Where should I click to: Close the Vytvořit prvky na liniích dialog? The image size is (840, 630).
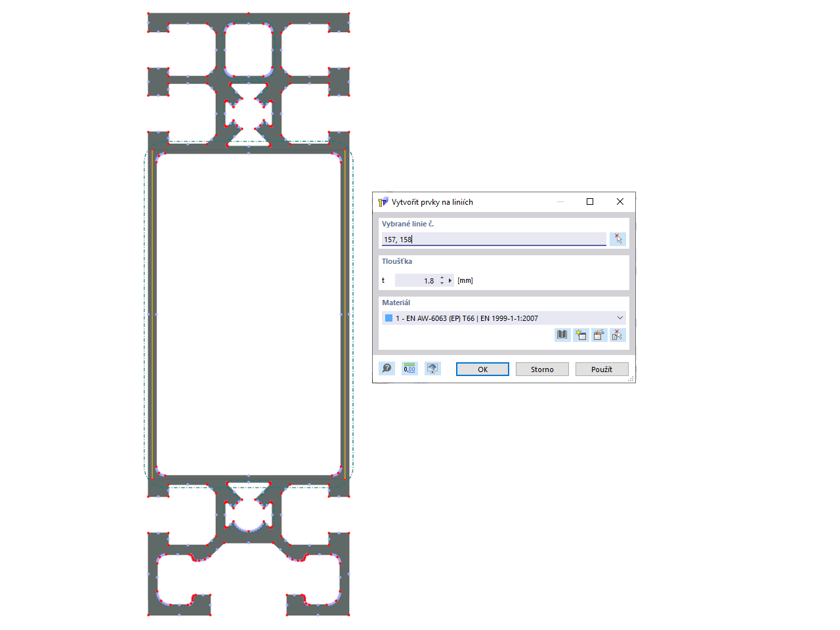pos(620,201)
